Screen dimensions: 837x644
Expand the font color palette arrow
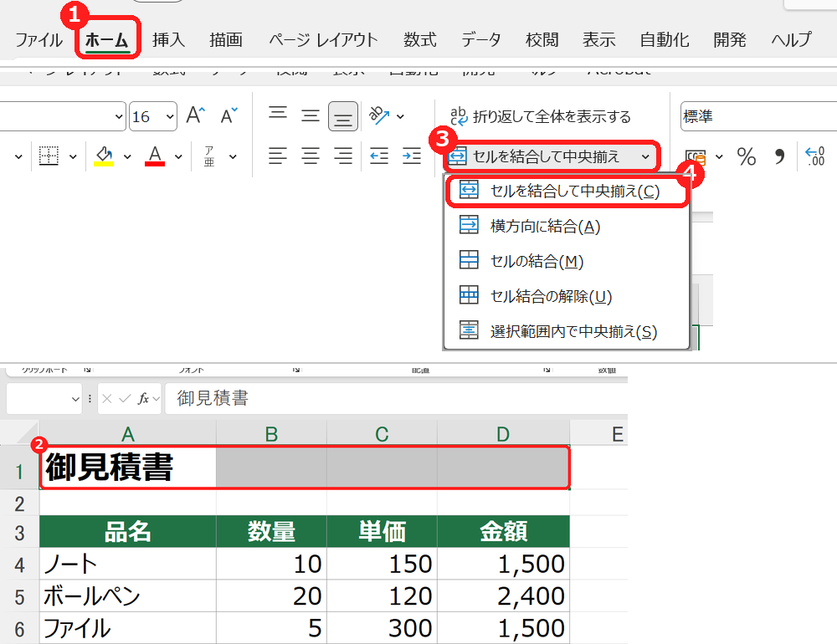click(178, 157)
